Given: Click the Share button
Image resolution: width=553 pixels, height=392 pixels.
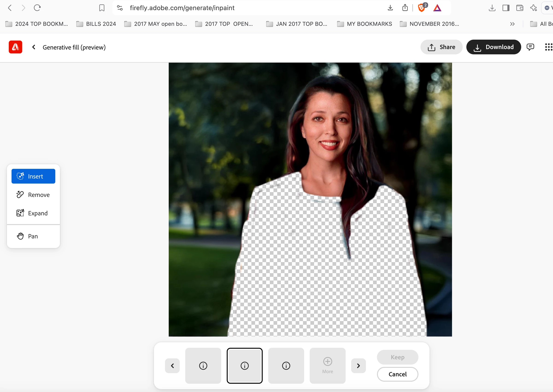Looking at the screenshot, I should click(441, 47).
